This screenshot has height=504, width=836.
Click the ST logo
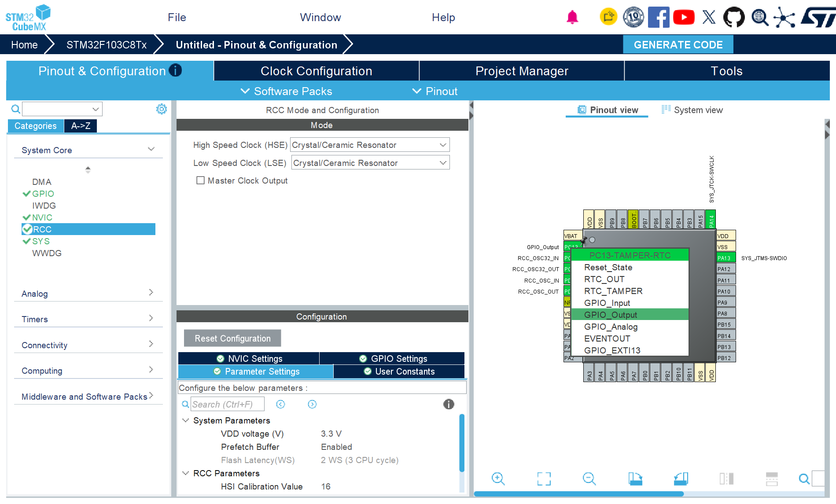[x=818, y=17]
